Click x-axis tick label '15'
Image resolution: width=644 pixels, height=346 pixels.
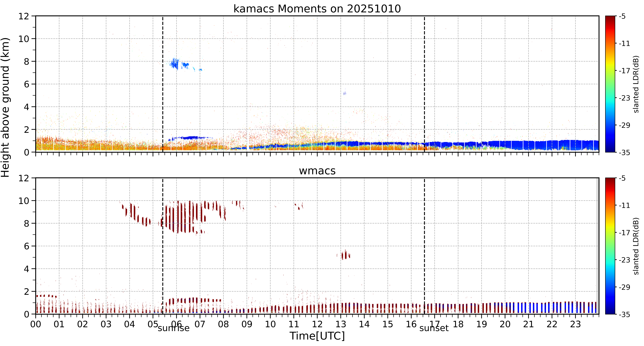point(388,324)
